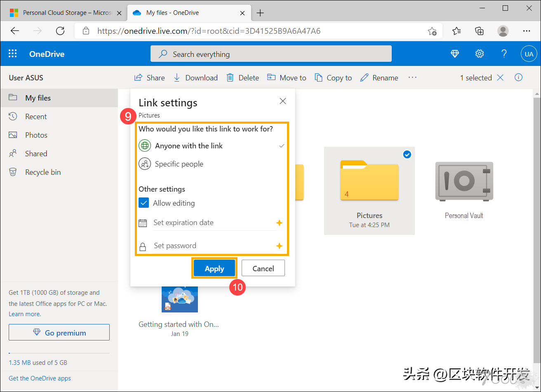The image size is (541, 392).
Task: Open the more commands ellipsis menu
Action: 412,77
